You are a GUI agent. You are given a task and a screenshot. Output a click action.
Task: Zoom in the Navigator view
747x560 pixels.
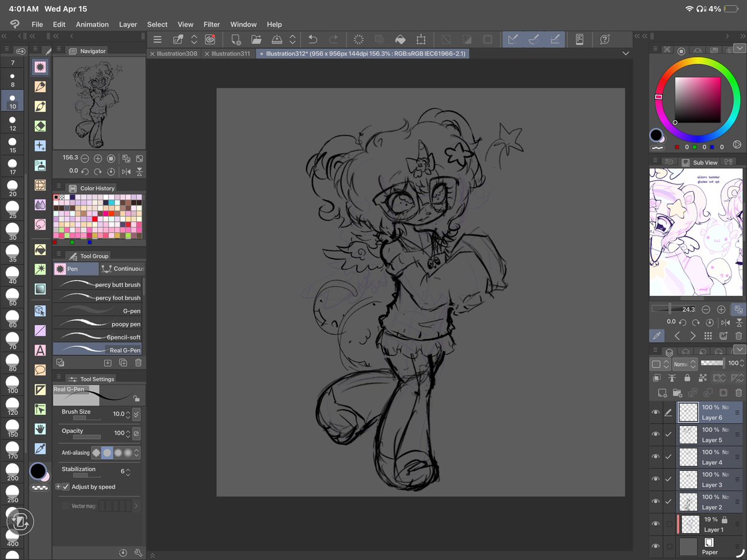[98, 159]
